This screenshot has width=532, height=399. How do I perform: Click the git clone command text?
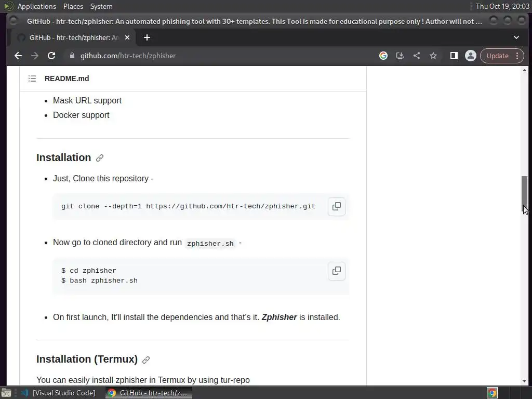click(x=188, y=206)
